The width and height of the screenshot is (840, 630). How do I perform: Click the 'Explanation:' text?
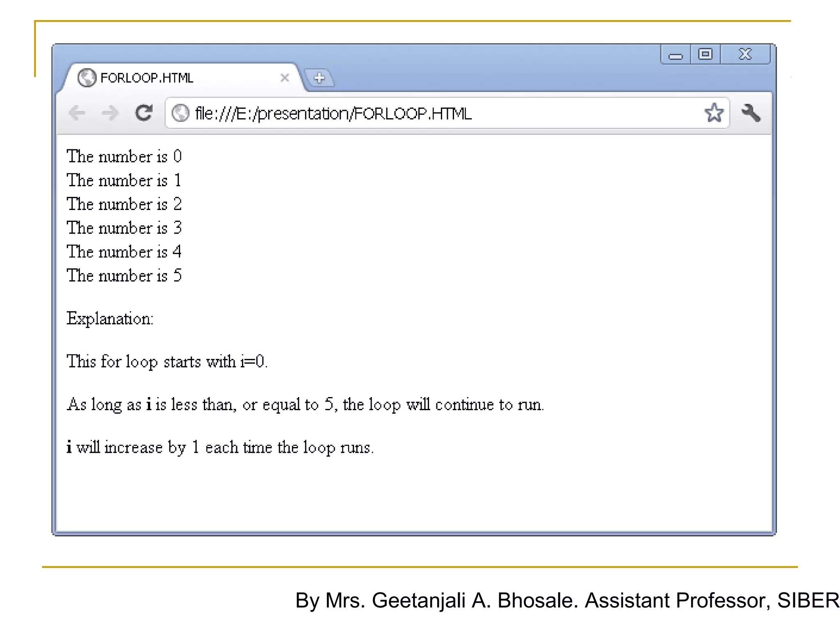pyautogui.click(x=110, y=319)
